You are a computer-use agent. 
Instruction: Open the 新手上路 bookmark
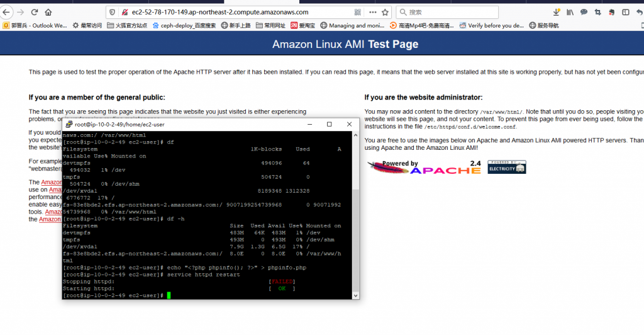tap(236, 25)
